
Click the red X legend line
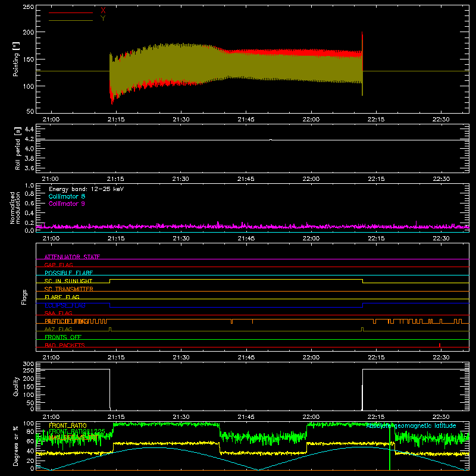(x=71, y=12)
